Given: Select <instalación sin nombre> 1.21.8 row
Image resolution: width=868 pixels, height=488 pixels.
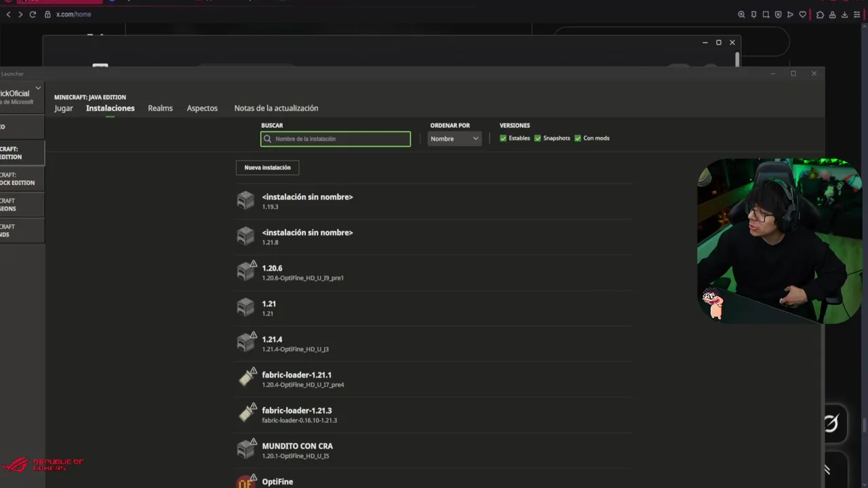Looking at the screenshot, I should pyautogui.click(x=434, y=237).
